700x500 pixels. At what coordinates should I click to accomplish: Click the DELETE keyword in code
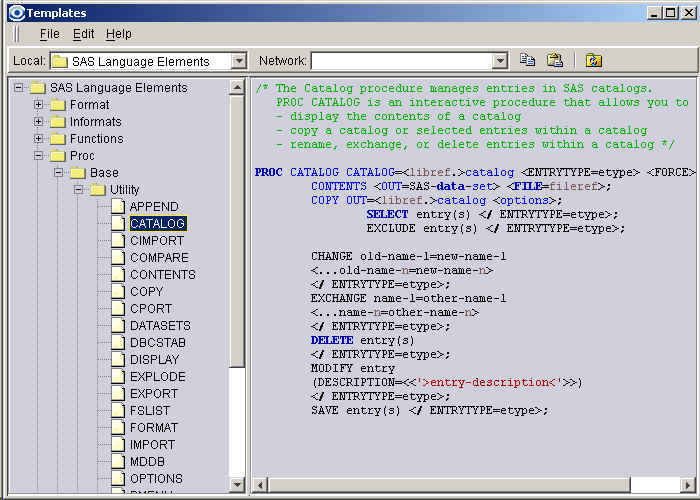332,340
